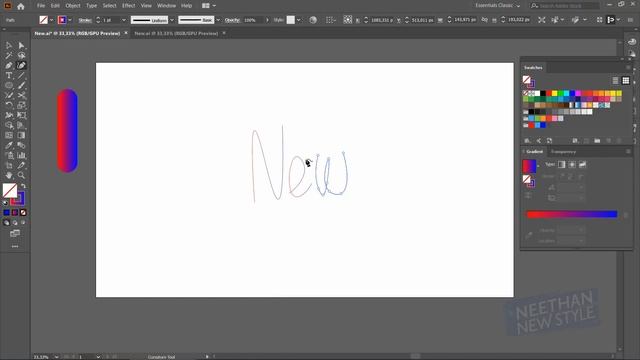Image resolution: width=640 pixels, height=360 pixels.
Task: Open Fill color dropdown in control bar
Action: tap(51, 20)
